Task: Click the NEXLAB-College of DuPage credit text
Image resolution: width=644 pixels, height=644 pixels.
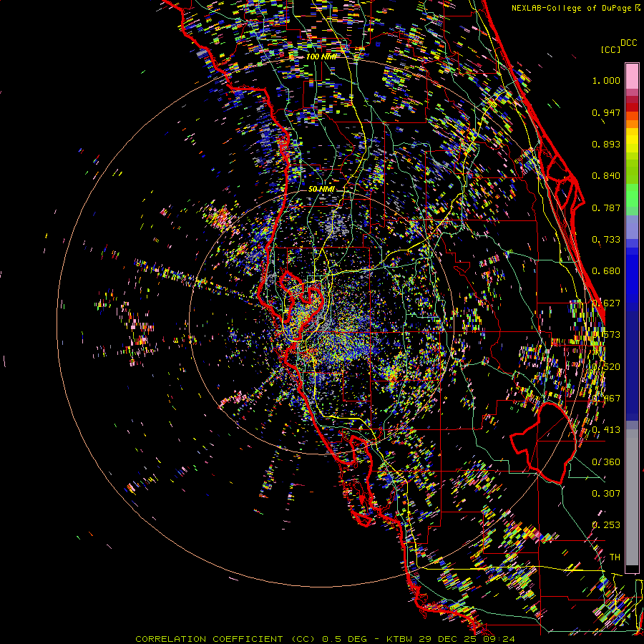Action: (571, 8)
